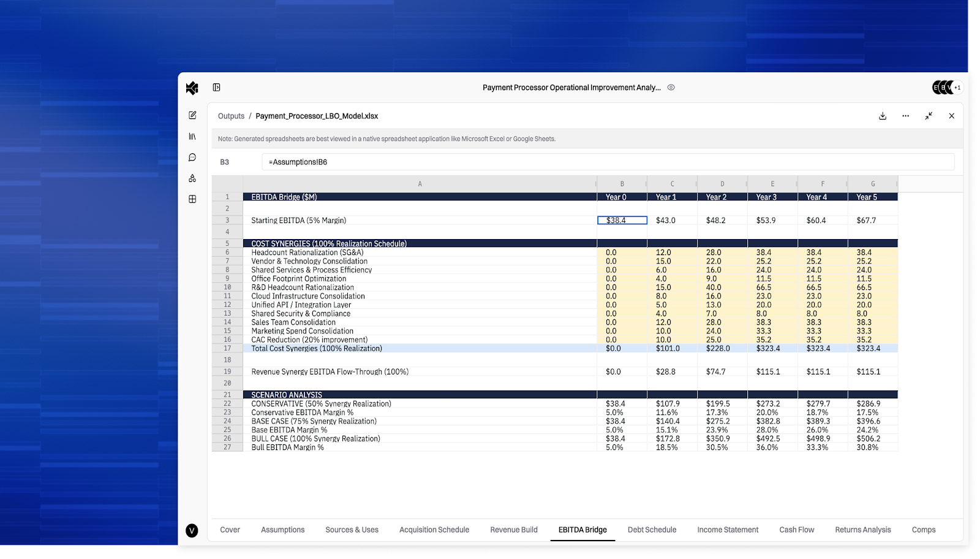The width and height of the screenshot is (980, 559).
Task: Select column A header
Action: tap(420, 184)
